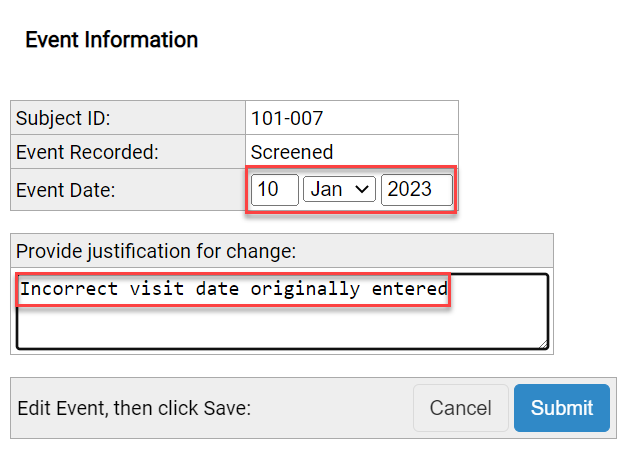Screen dimensions: 626x454
Task: Click the day field showing 10
Action: click(x=274, y=189)
